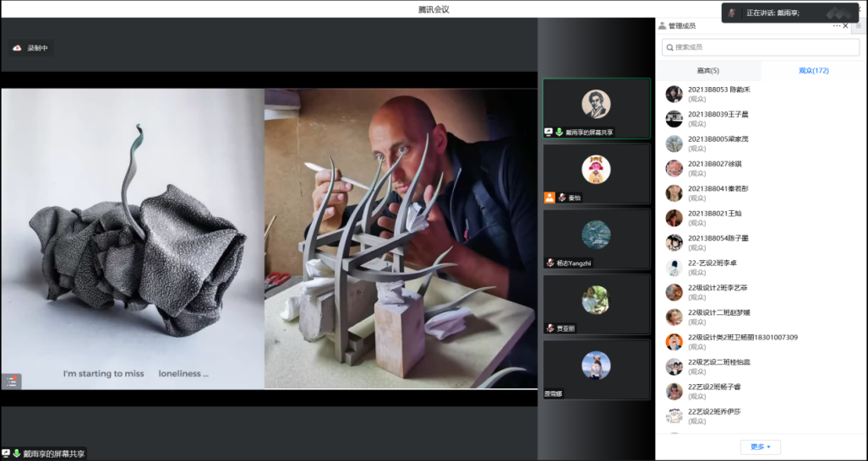Click the muted microphone icon beside 贾亚丽
868x461 pixels.
point(550,328)
